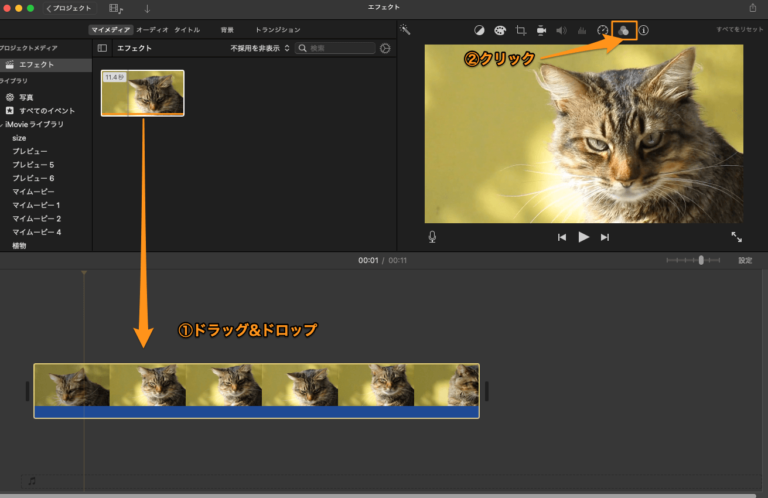768x498 pixels.
Task: Enter fullscreen playback mode
Action: pyautogui.click(x=737, y=237)
